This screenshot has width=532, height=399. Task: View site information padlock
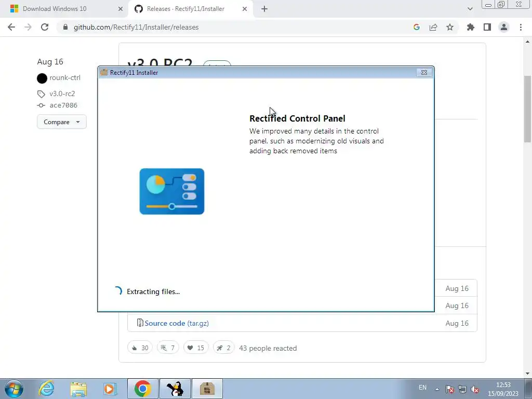(65, 27)
